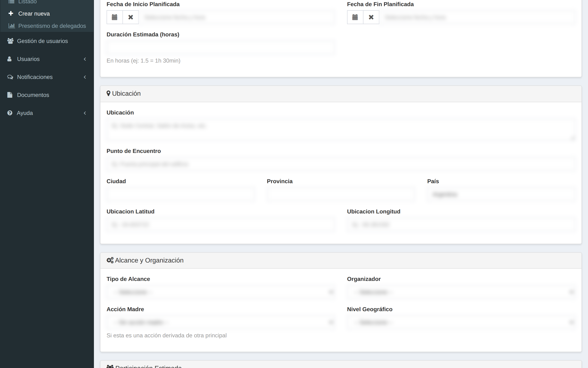The width and height of the screenshot is (588, 368).
Task: Focus the Punto de Encuentro field
Action: (341, 164)
